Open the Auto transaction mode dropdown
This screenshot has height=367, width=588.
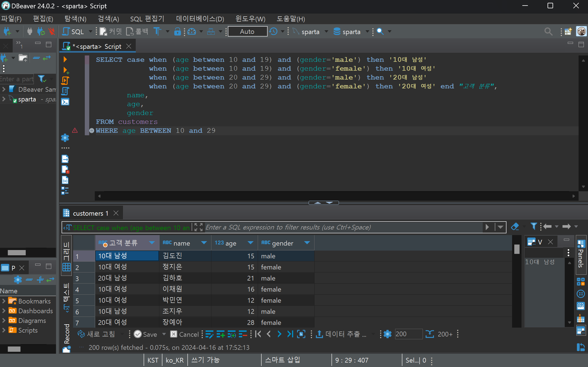click(x=247, y=32)
